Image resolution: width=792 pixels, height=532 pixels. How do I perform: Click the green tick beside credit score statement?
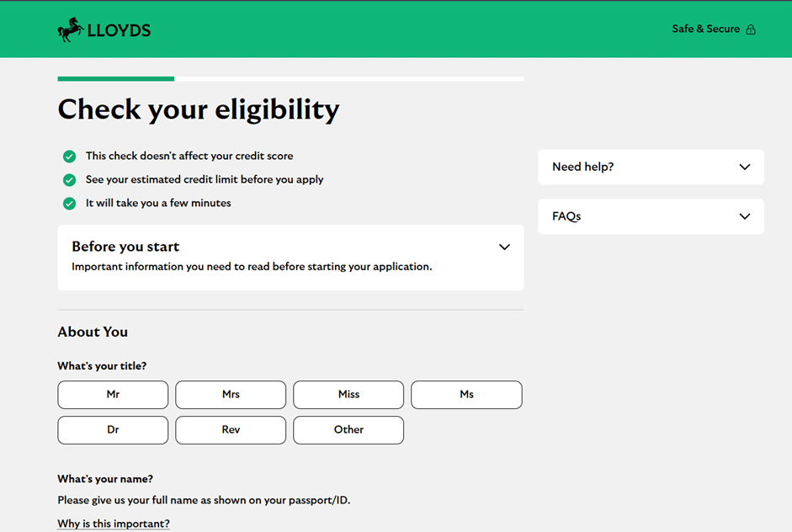pyautogui.click(x=69, y=157)
